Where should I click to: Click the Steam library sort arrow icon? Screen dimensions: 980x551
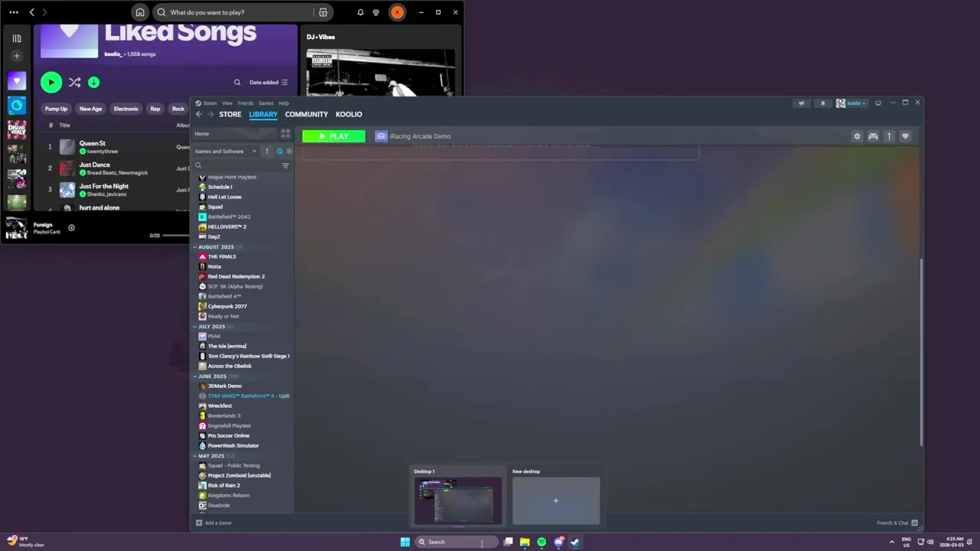pyautogui.click(x=267, y=151)
